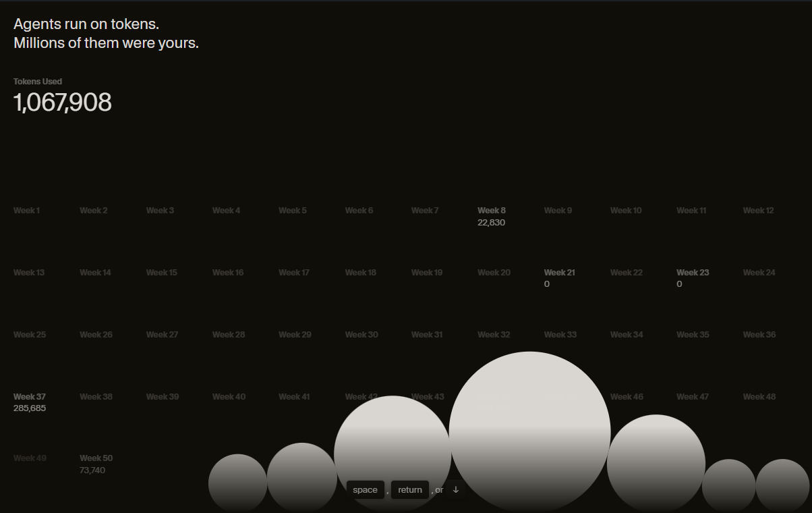
Task: Click Week 37 showing 285,685 tokens
Action: (x=30, y=402)
